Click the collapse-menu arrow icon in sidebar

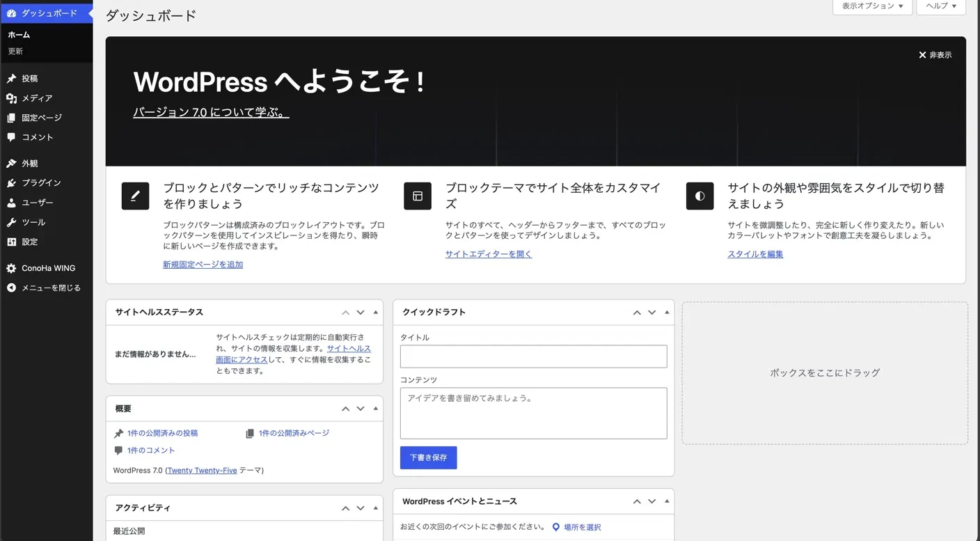11,288
